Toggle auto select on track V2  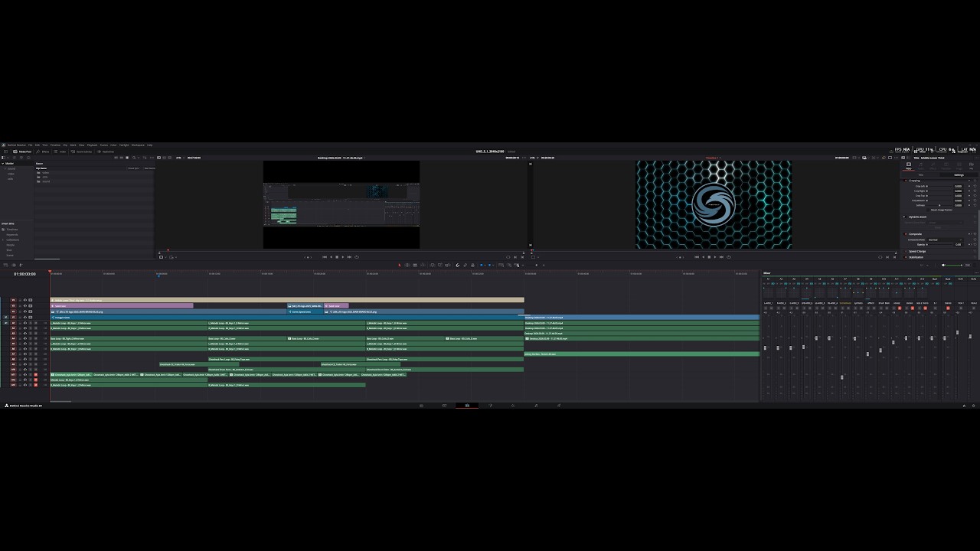click(x=25, y=311)
